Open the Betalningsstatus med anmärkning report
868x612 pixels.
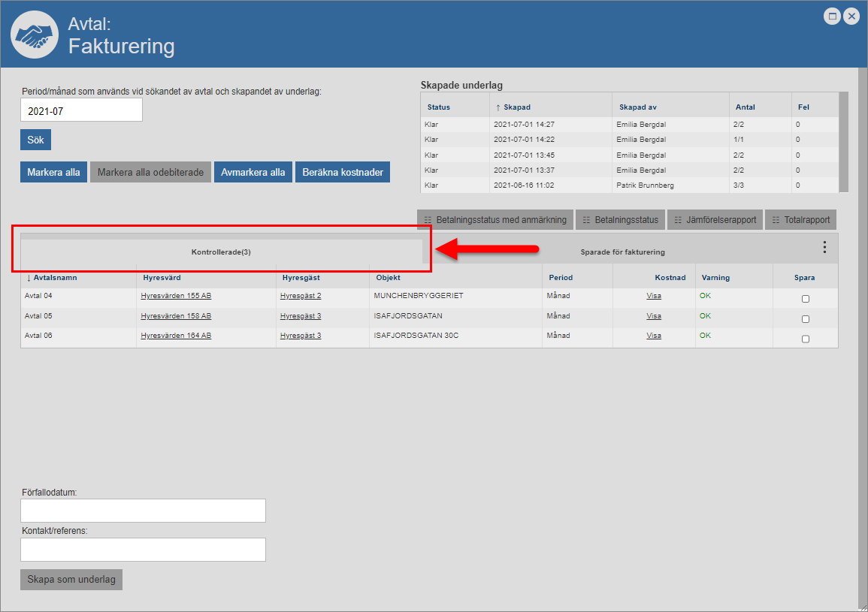pyautogui.click(x=495, y=220)
